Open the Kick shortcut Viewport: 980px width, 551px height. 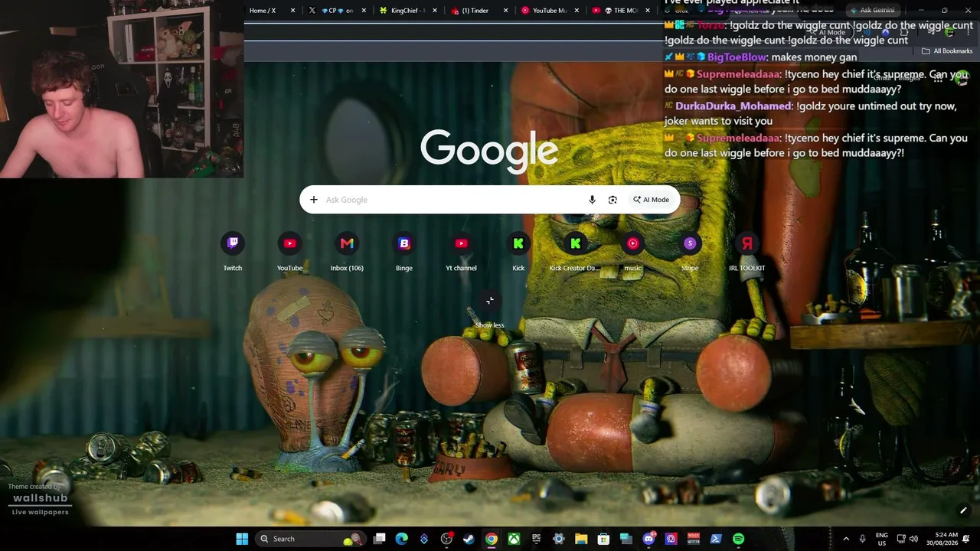click(518, 253)
